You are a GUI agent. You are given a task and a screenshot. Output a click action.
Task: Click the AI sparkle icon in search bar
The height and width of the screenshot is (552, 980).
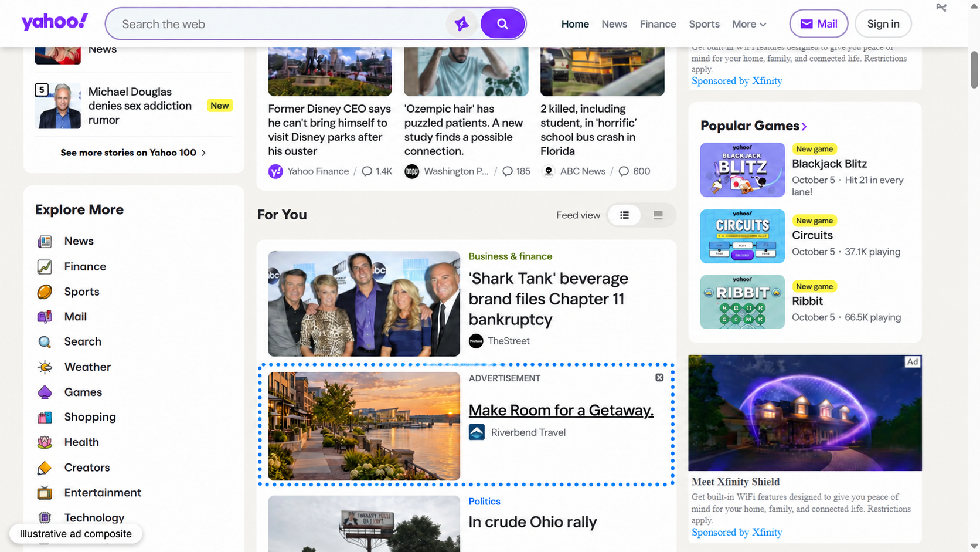[x=462, y=24]
